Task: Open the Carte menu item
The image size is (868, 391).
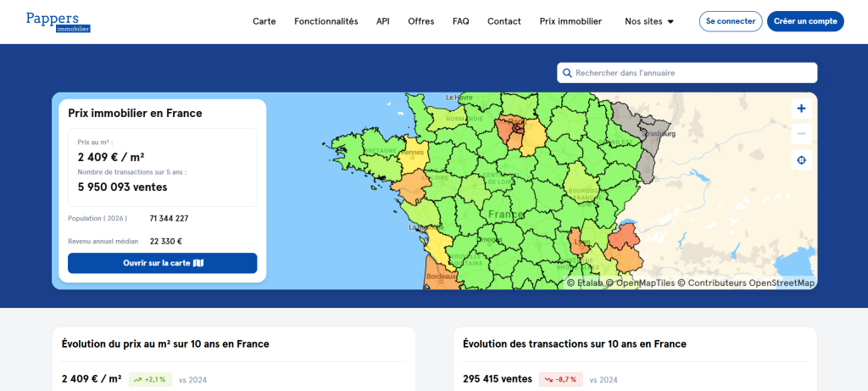Action: click(x=264, y=21)
